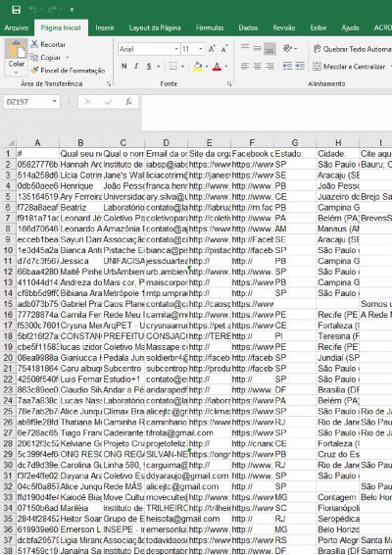The height and width of the screenshot is (555, 392).
Task: Select the Página Inicial tab
Action: pos(61,28)
